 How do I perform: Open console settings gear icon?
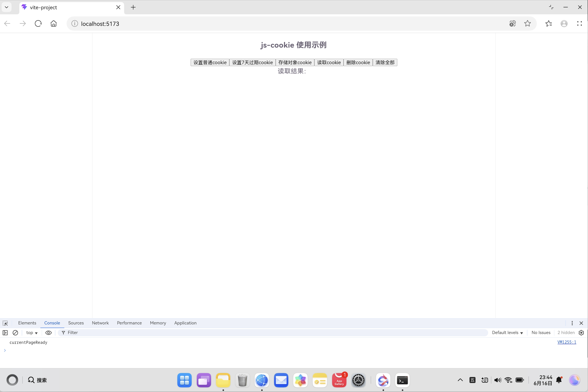pos(581,332)
